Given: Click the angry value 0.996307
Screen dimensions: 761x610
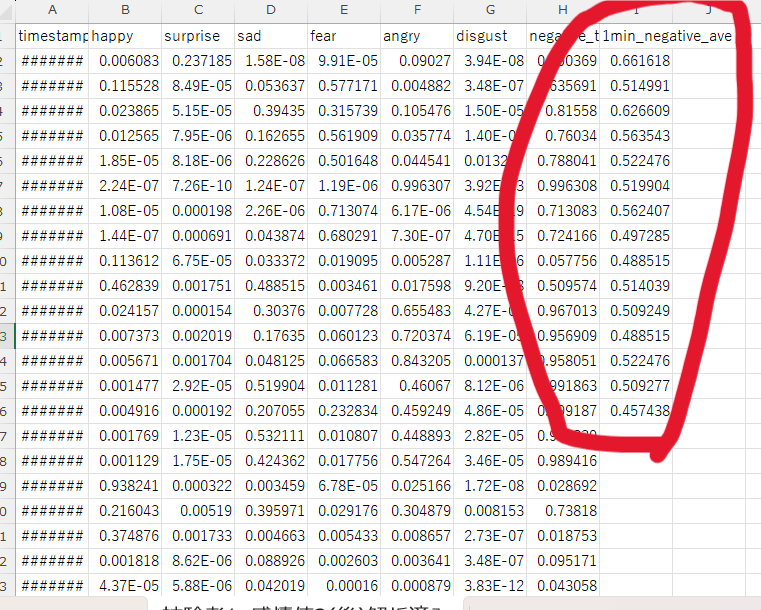Looking at the screenshot, I should [416, 186].
